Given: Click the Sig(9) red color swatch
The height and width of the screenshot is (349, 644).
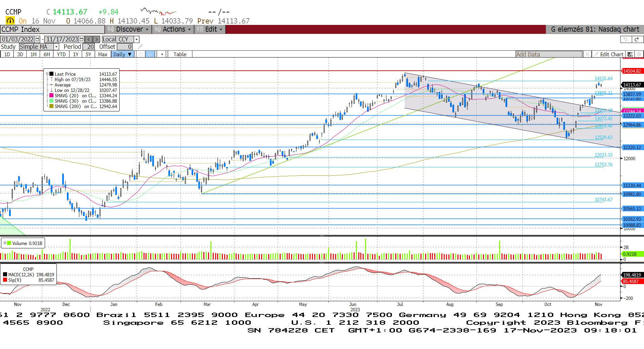Looking at the screenshot, I should pos(5,280).
